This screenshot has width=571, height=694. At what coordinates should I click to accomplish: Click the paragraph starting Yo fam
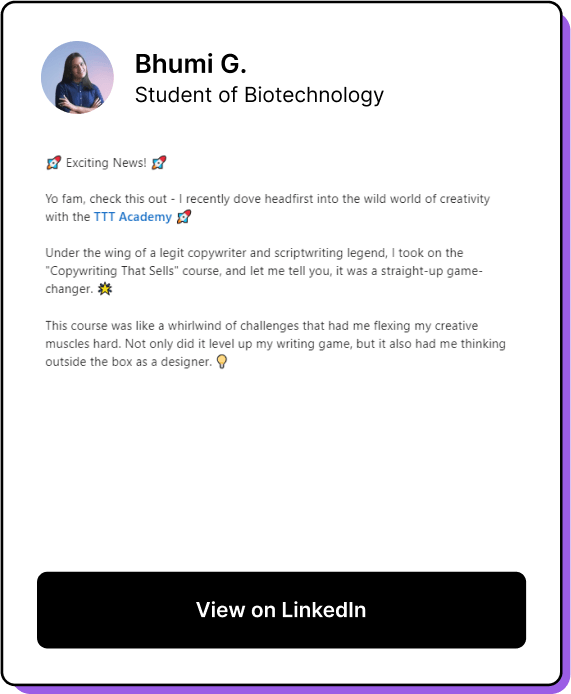coord(267,208)
